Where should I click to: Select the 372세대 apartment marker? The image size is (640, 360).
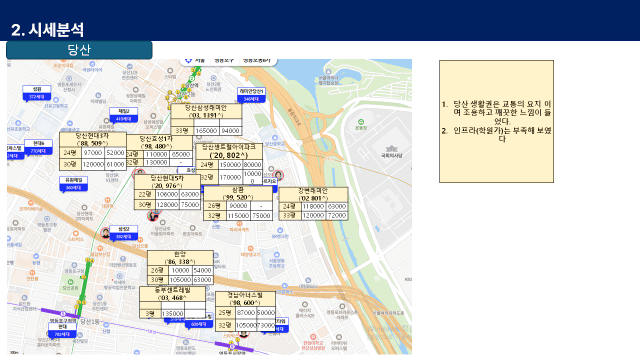(x=37, y=93)
